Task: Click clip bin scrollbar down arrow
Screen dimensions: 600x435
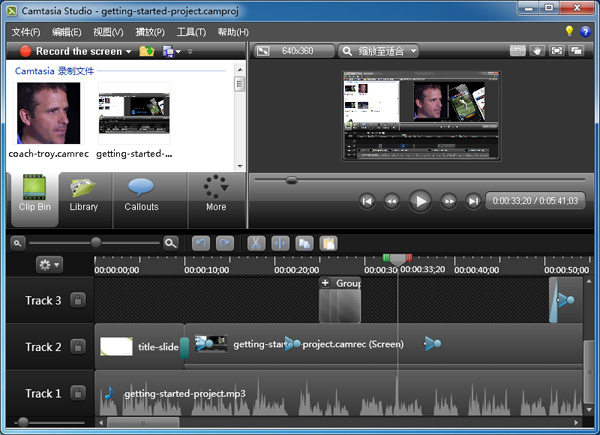Action: pos(240,166)
